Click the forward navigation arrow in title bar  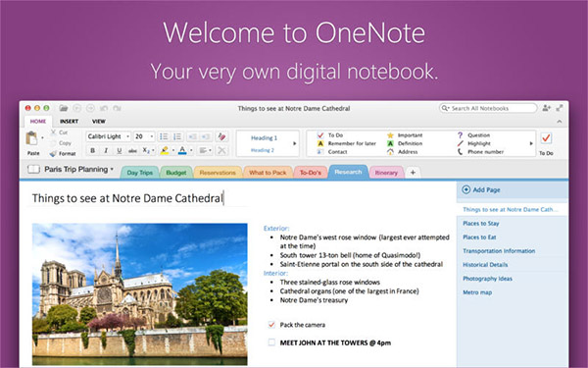(90, 108)
